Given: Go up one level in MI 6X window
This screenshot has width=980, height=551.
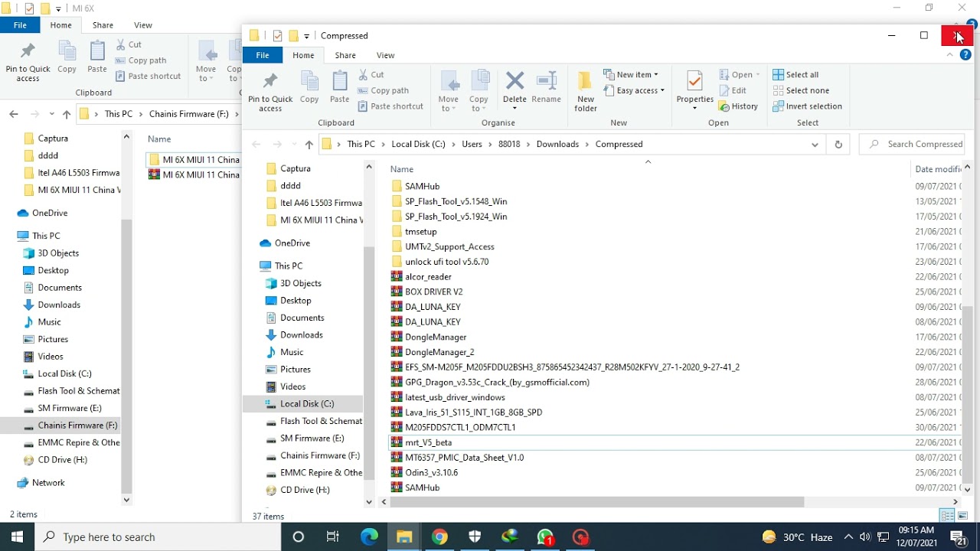Looking at the screenshot, I should tap(67, 114).
